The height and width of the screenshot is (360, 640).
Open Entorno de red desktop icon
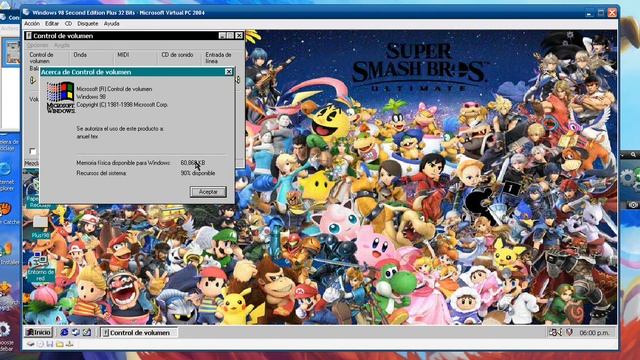(x=40, y=266)
